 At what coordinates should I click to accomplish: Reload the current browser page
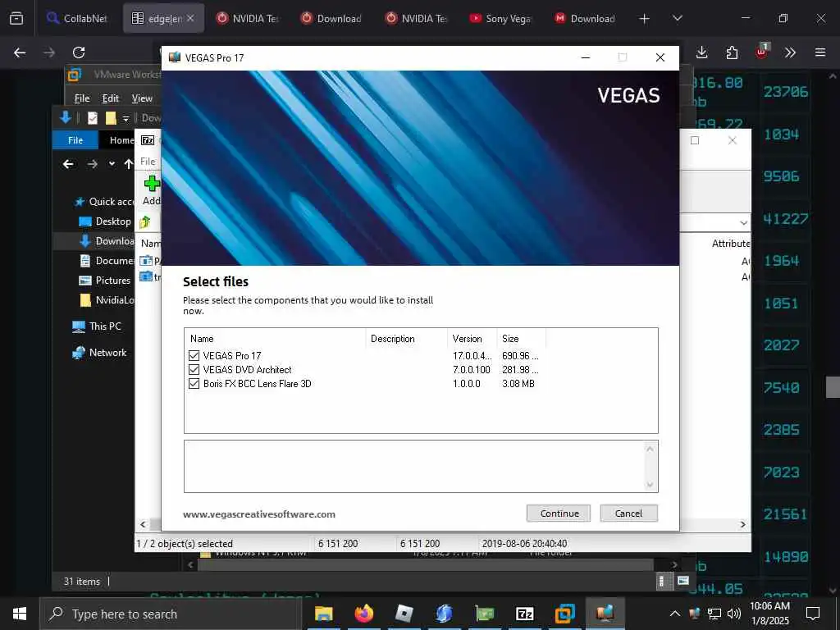coord(79,52)
